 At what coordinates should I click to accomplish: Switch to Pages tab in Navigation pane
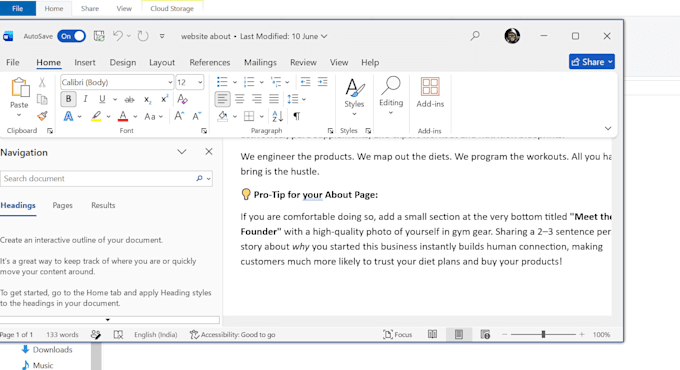62,206
